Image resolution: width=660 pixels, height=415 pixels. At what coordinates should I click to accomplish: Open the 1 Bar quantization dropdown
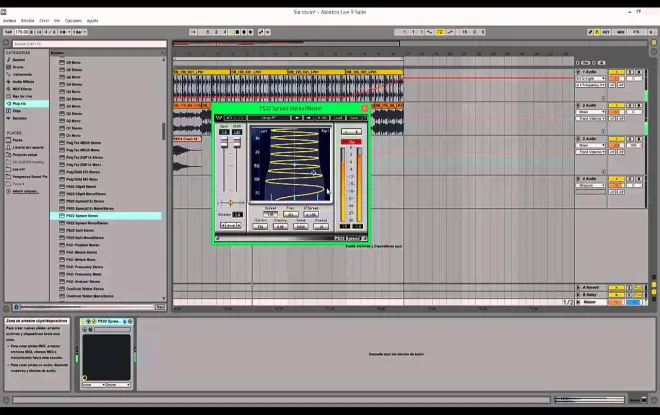79,32
